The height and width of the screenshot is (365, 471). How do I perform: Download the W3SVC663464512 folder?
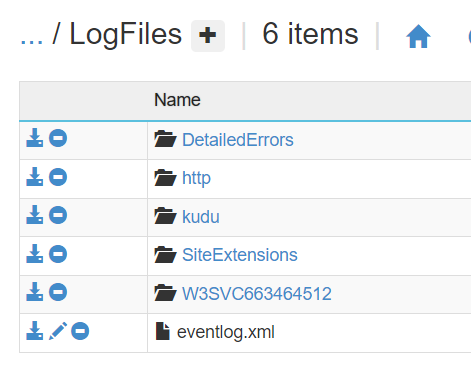coord(35,292)
